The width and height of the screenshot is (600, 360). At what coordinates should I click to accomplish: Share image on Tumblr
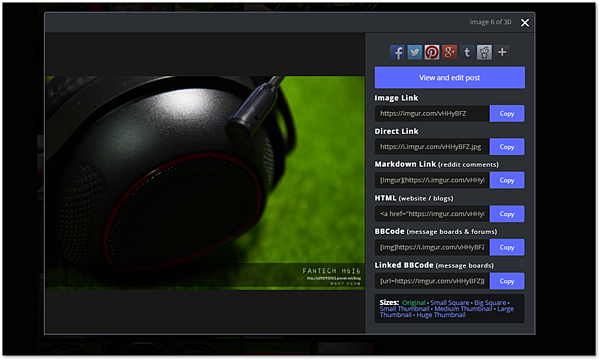pyautogui.click(x=467, y=52)
